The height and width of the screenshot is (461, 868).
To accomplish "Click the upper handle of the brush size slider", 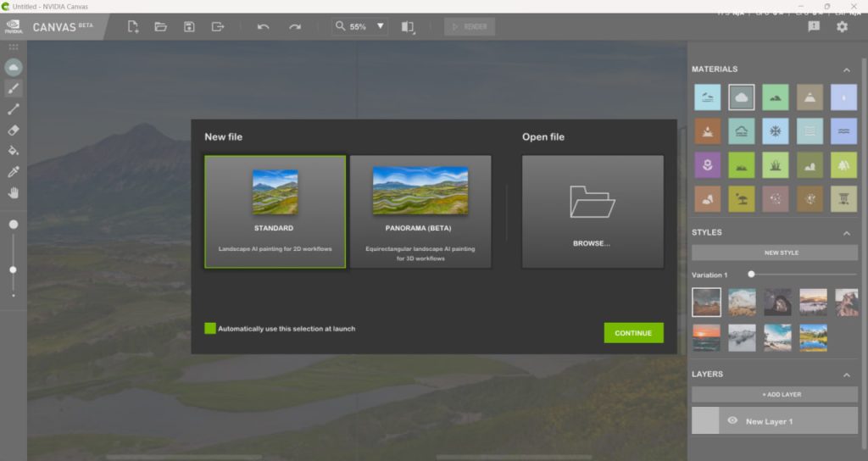I will [14, 224].
